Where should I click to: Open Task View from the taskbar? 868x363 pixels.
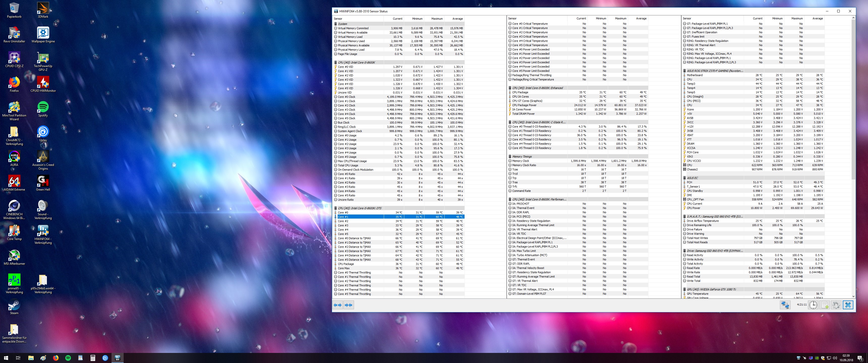(18, 358)
